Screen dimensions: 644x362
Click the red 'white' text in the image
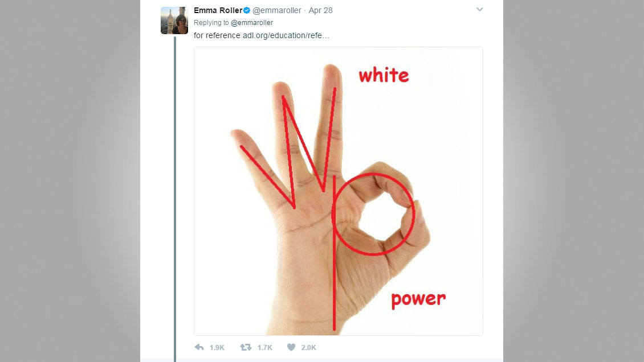click(384, 76)
